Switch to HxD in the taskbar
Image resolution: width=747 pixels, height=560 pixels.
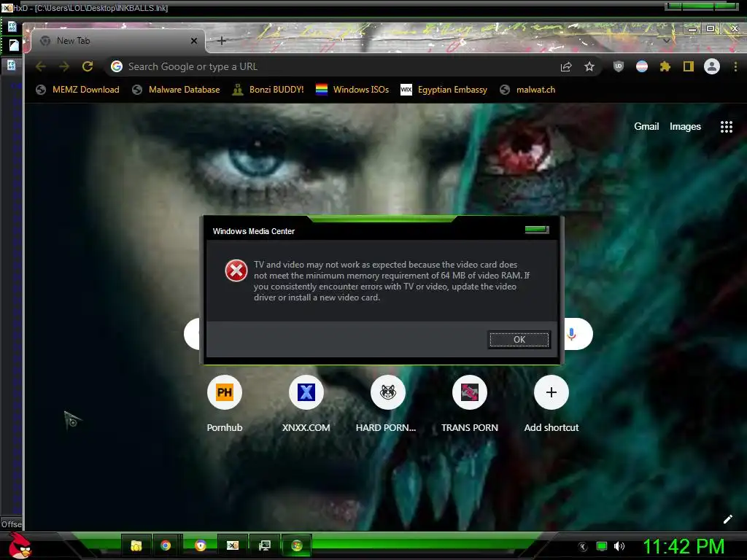tap(233, 545)
